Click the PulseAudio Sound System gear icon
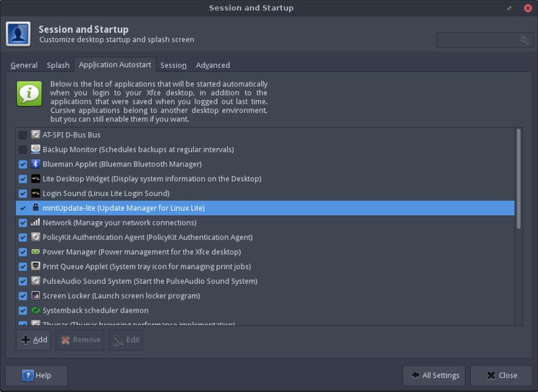This screenshot has width=538, height=392. click(36, 281)
